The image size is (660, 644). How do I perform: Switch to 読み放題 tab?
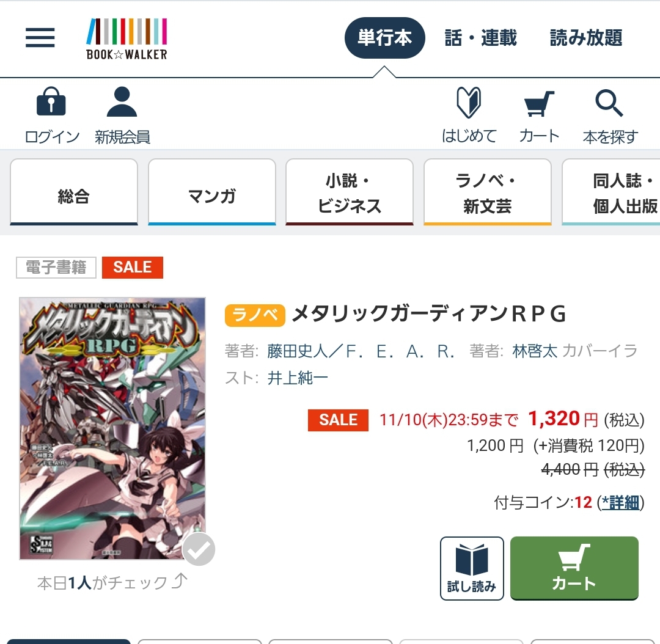tap(586, 38)
